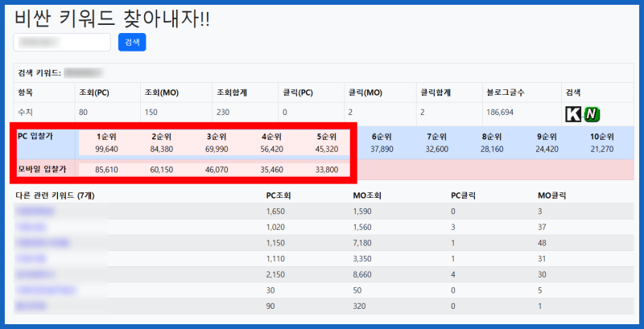Click the 모바일 입찰가 row label
The image size is (644, 329).
pos(42,169)
